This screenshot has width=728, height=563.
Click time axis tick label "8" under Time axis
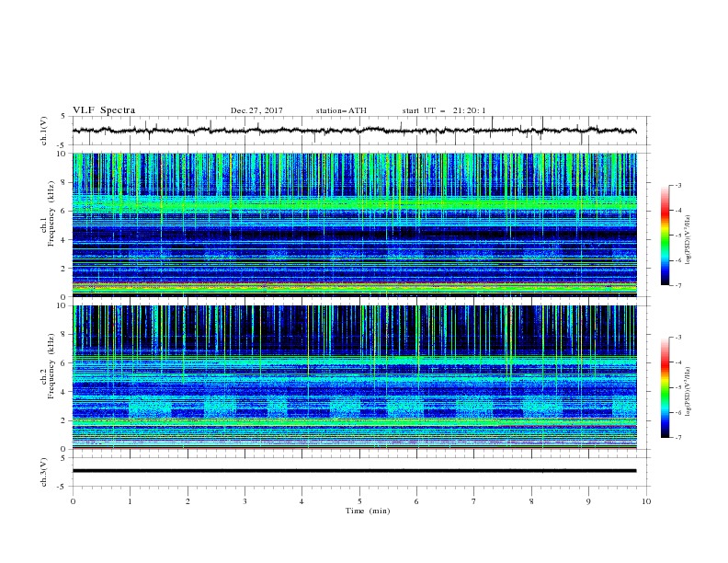click(x=531, y=501)
